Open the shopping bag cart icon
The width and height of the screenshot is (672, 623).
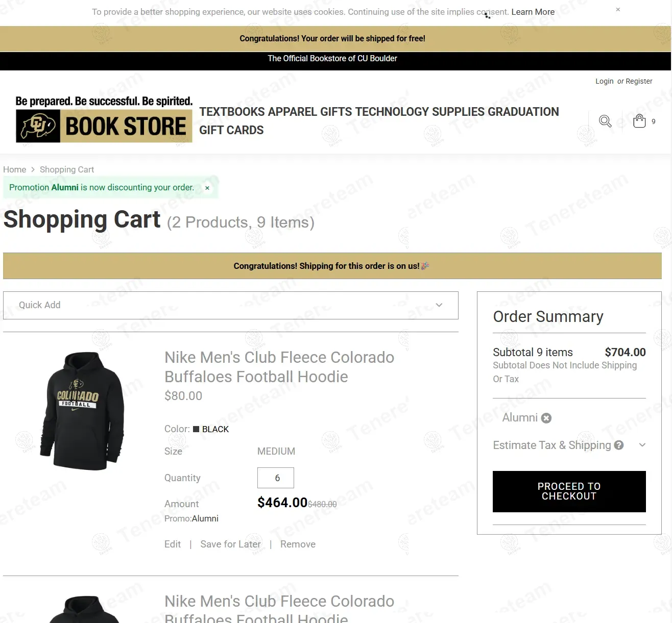639,121
